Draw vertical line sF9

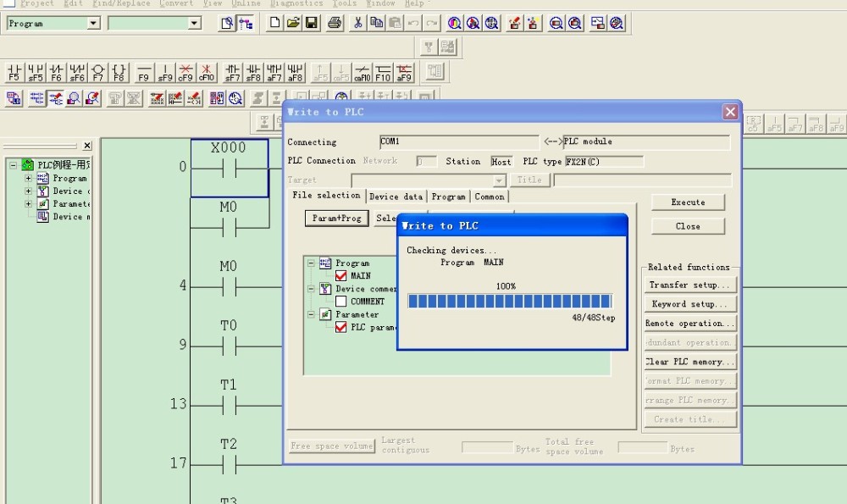click(x=165, y=72)
